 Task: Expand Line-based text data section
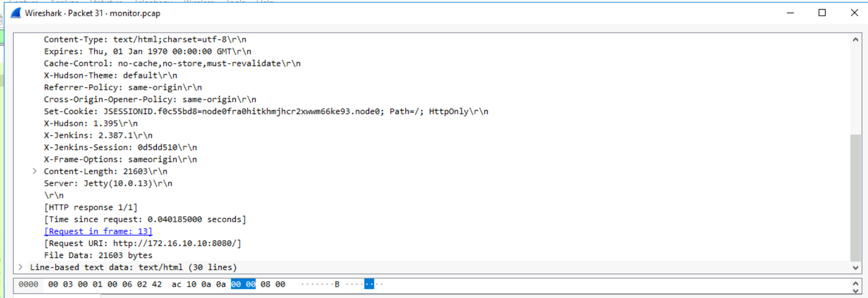coord(21,267)
